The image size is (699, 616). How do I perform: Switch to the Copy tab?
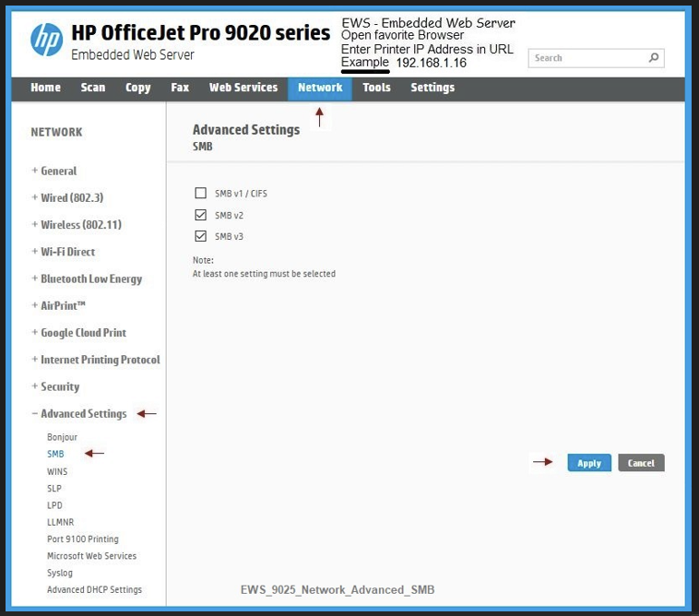click(137, 88)
